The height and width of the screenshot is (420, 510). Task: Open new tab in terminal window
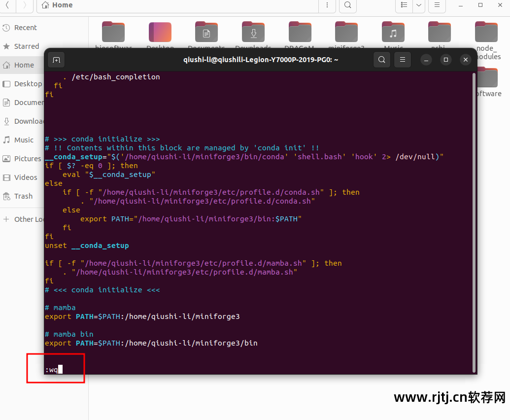click(56, 60)
